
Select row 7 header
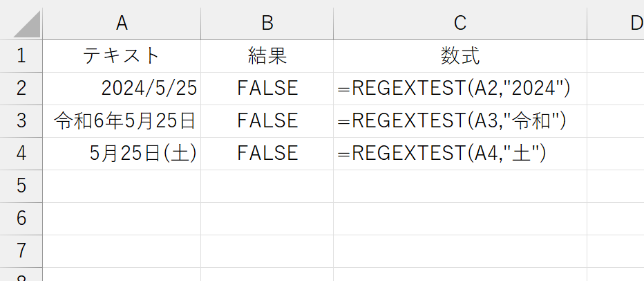click(21, 251)
